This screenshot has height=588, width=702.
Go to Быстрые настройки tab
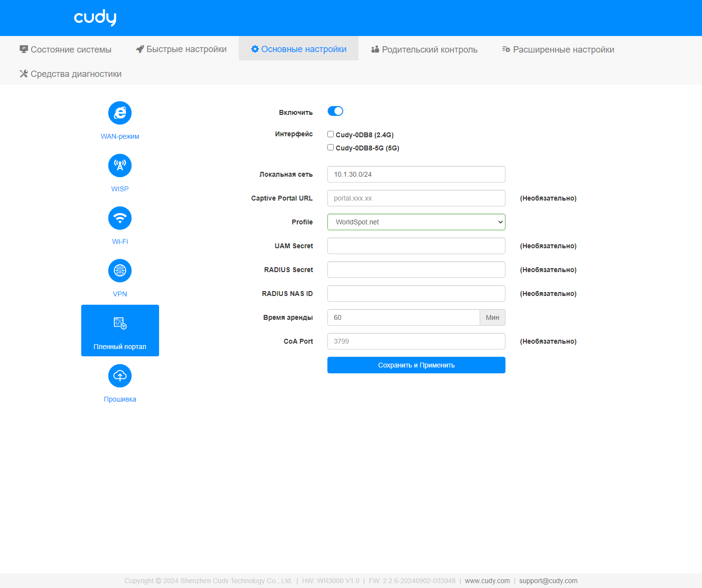click(181, 49)
